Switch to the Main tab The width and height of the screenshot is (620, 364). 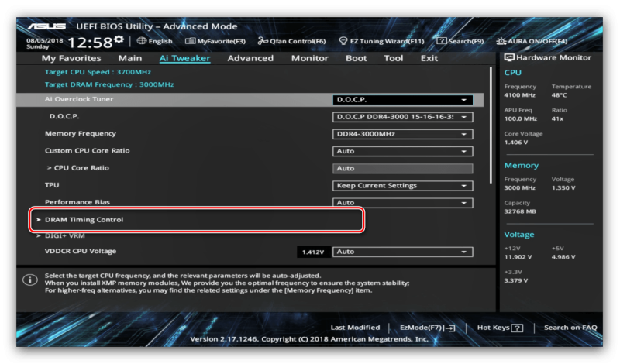click(x=130, y=58)
